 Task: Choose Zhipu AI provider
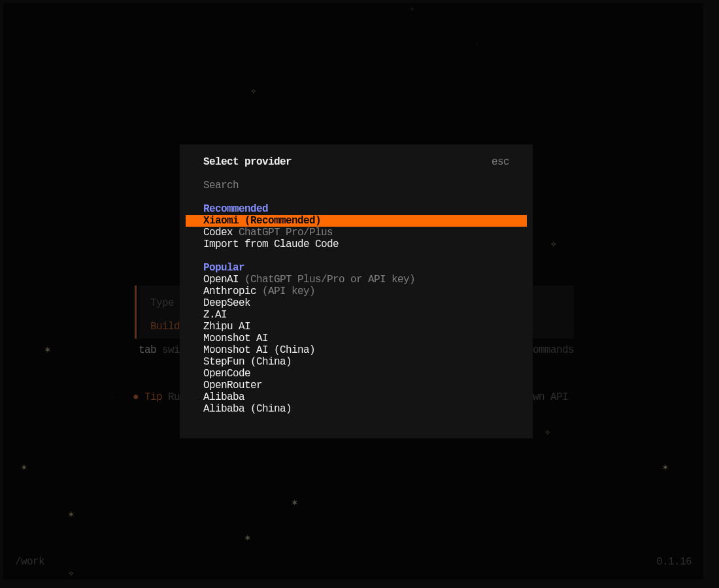(x=356, y=326)
